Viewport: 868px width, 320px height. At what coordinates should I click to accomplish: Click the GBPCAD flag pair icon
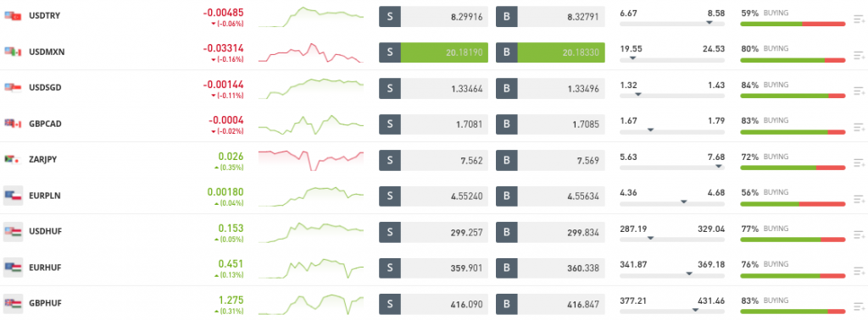(13, 124)
